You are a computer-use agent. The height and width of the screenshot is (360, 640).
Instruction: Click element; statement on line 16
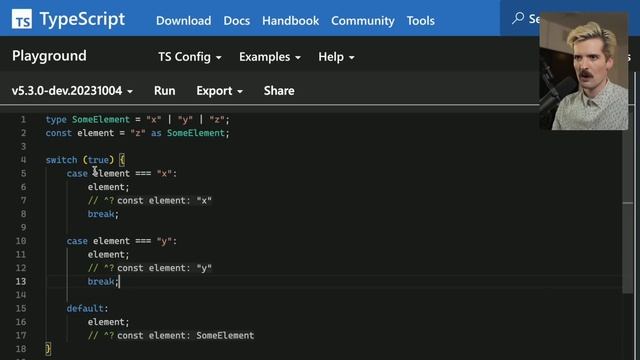(x=108, y=322)
